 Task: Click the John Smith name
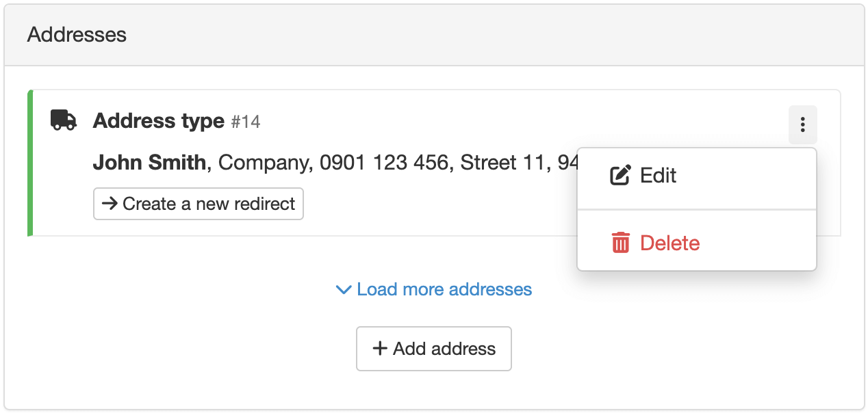tap(149, 163)
